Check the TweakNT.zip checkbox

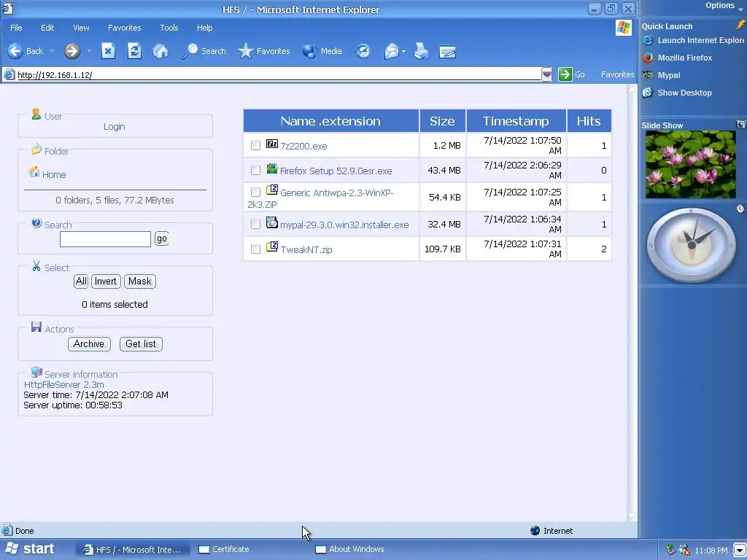pyautogui.click(x=255, y=249)
